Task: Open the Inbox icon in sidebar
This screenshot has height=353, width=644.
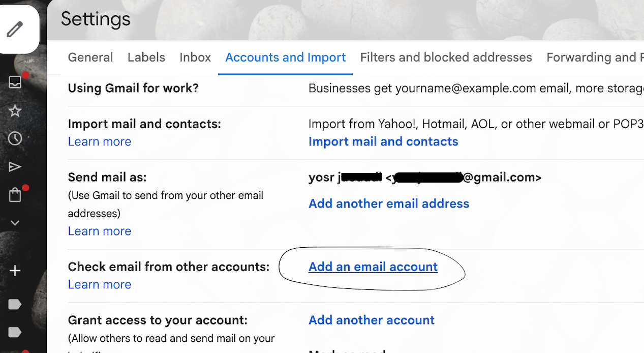Action: click(15, 82)
